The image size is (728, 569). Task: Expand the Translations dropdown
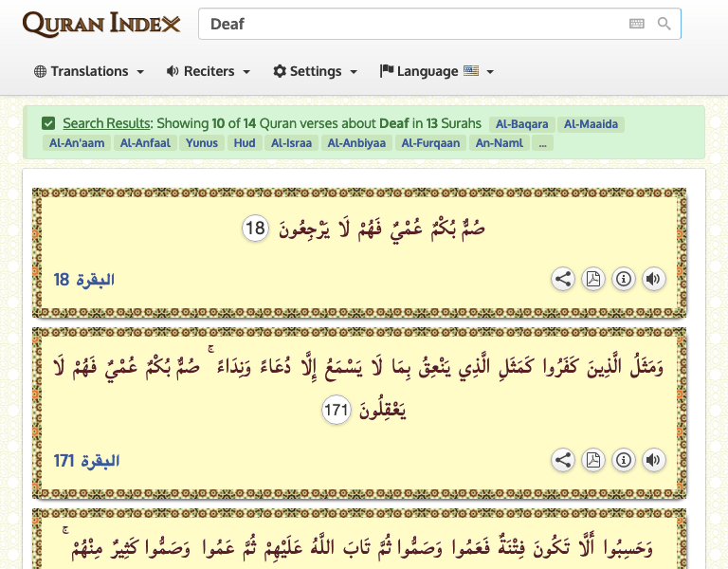click(89, 71)
